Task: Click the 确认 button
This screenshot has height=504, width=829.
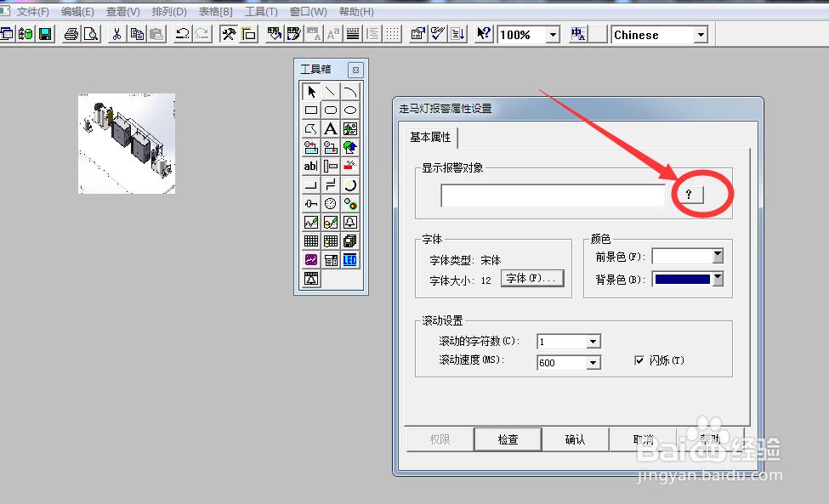Action: pos(576,439)
